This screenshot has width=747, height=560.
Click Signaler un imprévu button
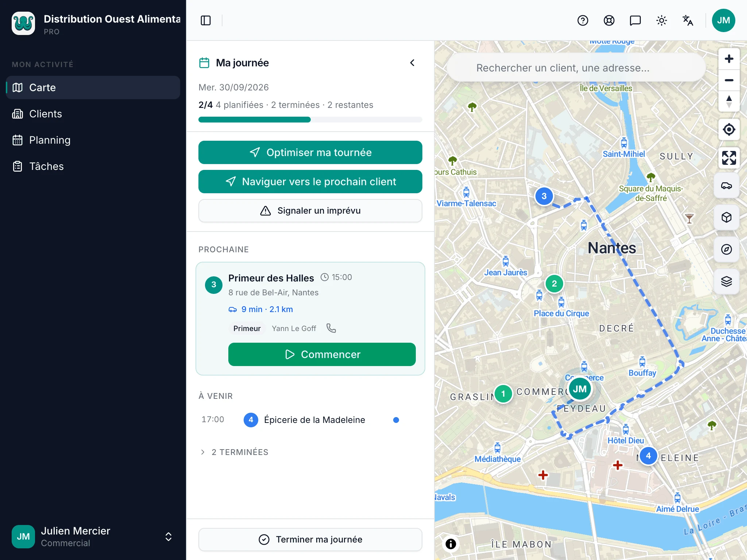coord(310,211)
